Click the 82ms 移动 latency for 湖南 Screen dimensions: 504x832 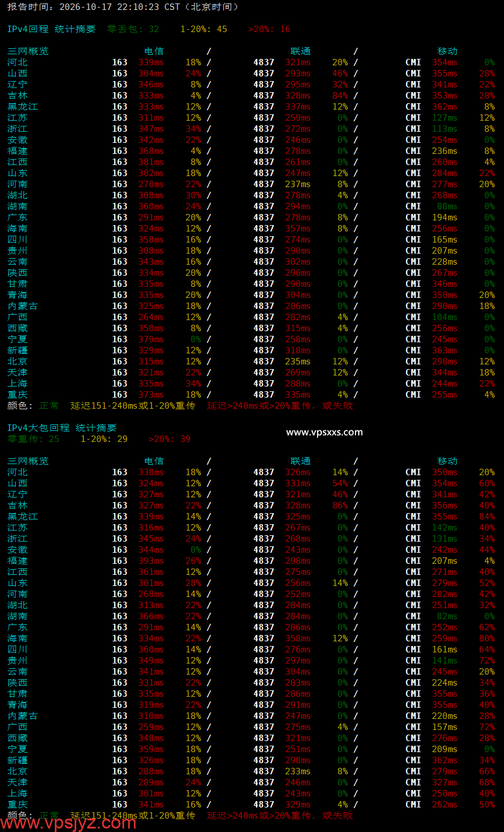[x=447, y=616]
